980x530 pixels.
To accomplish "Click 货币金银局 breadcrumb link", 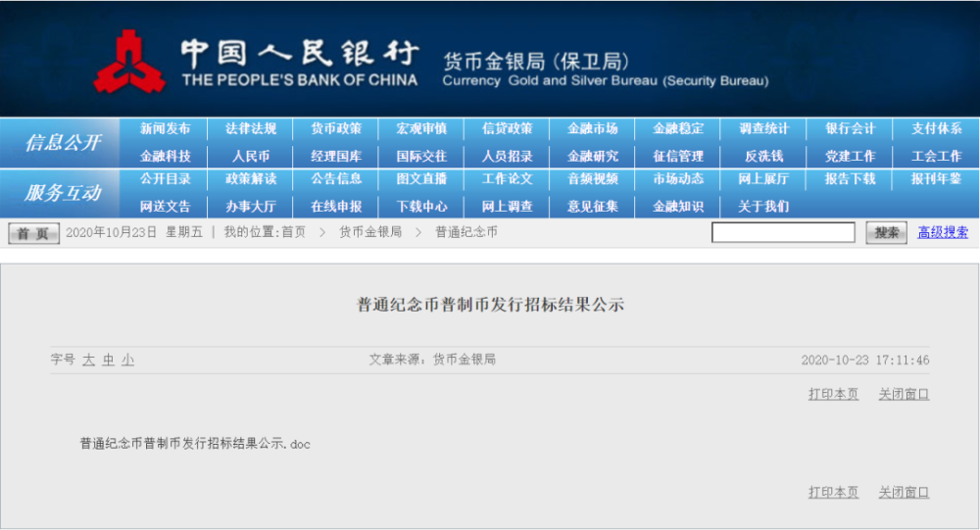I will pos(370,232).
